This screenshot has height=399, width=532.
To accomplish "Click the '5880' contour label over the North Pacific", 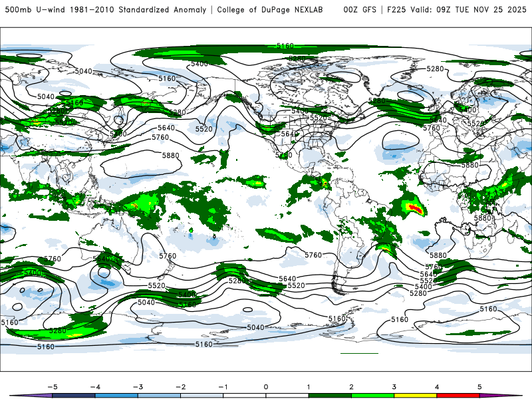I will point(170,156).
